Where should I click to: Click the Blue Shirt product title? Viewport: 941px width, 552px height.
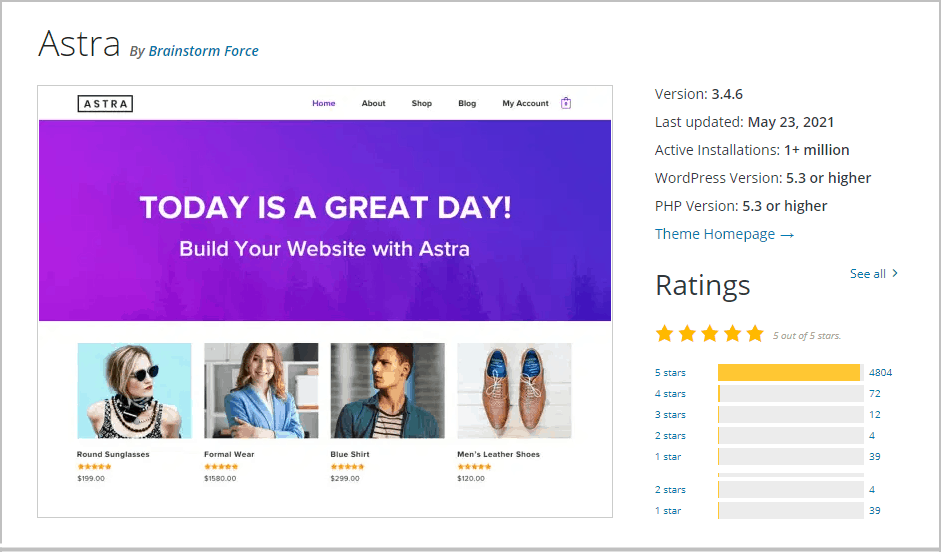[350, 454]
